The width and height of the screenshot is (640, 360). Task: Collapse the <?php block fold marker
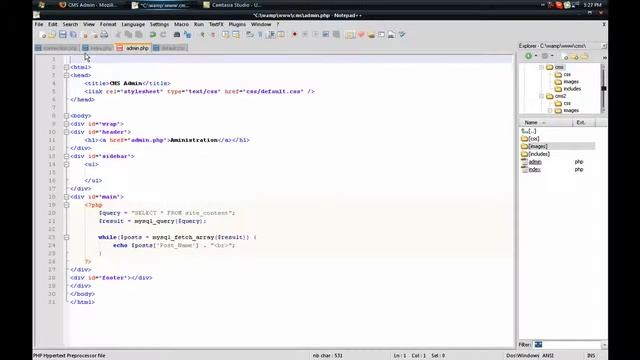66,205
